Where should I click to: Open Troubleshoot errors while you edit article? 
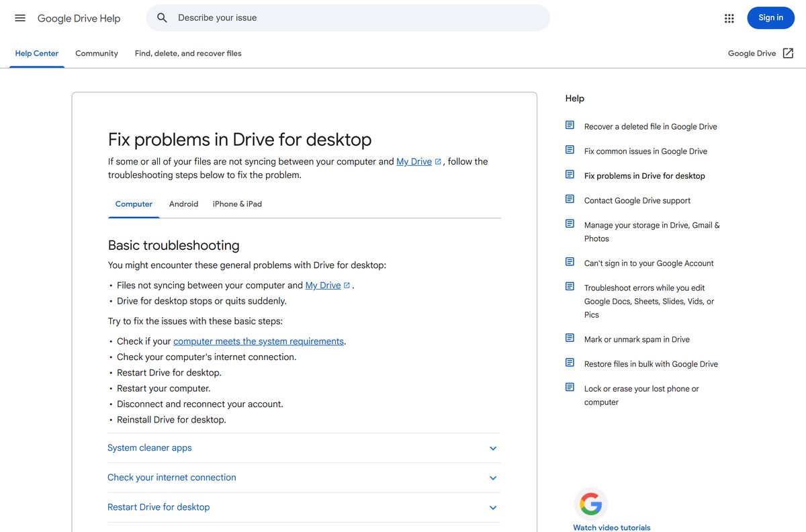[x=649, y=301]
